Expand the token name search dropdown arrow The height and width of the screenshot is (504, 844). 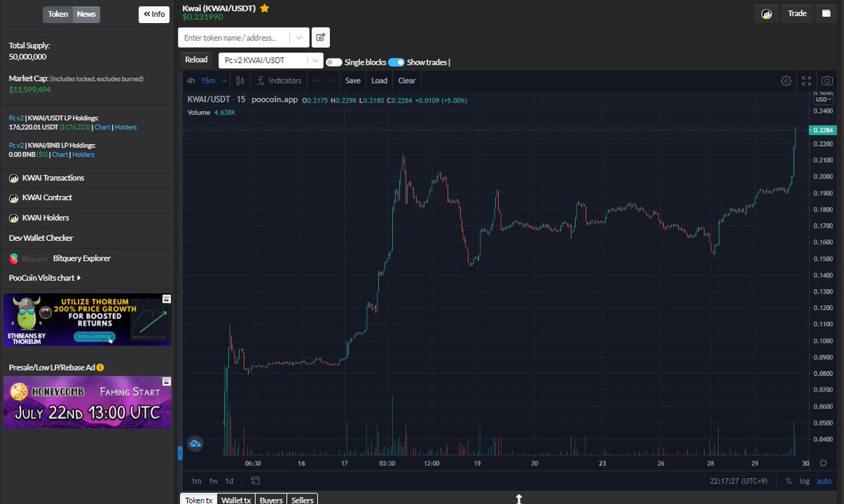point(300,37)
